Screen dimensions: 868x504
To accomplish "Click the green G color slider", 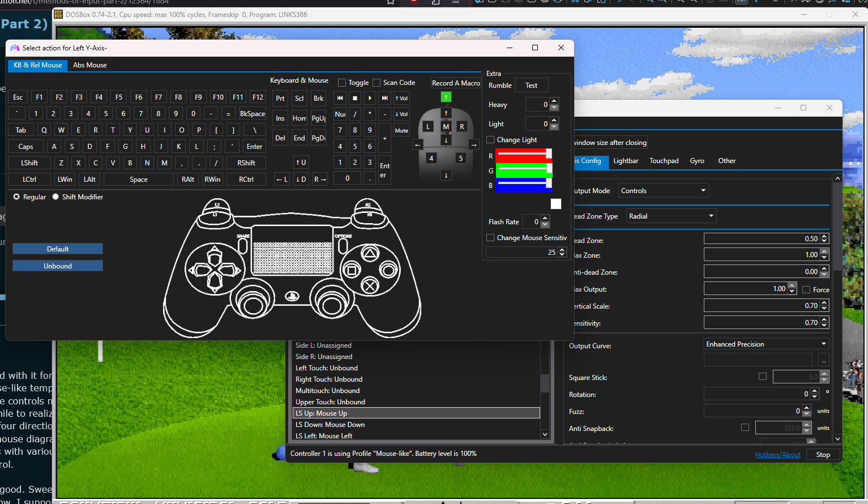I will (524, 170).
